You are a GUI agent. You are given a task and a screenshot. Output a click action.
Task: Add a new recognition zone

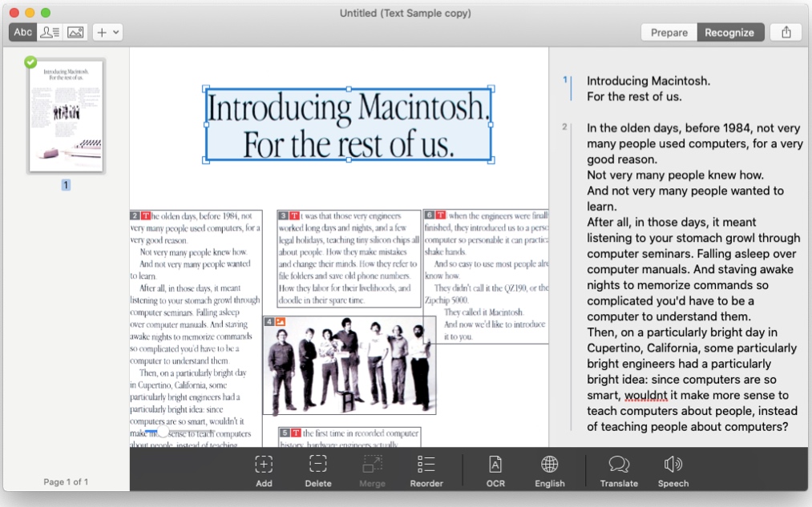point(264,470)
